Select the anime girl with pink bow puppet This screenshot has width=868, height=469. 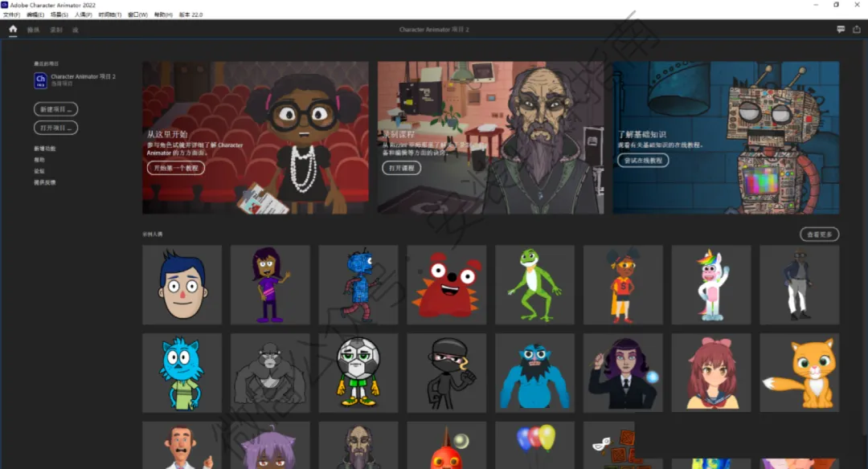pyautogui.click(x=711, y=373)
